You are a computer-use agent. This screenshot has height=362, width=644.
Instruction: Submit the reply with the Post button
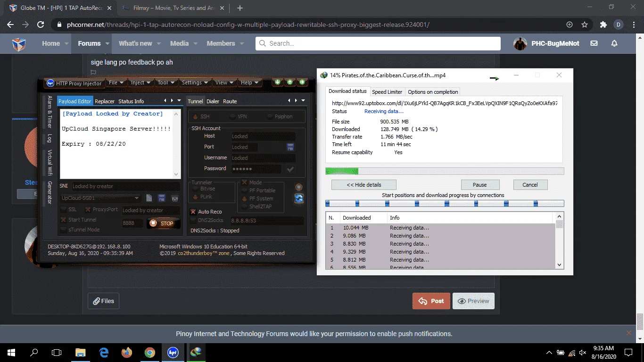coord(431,301)
